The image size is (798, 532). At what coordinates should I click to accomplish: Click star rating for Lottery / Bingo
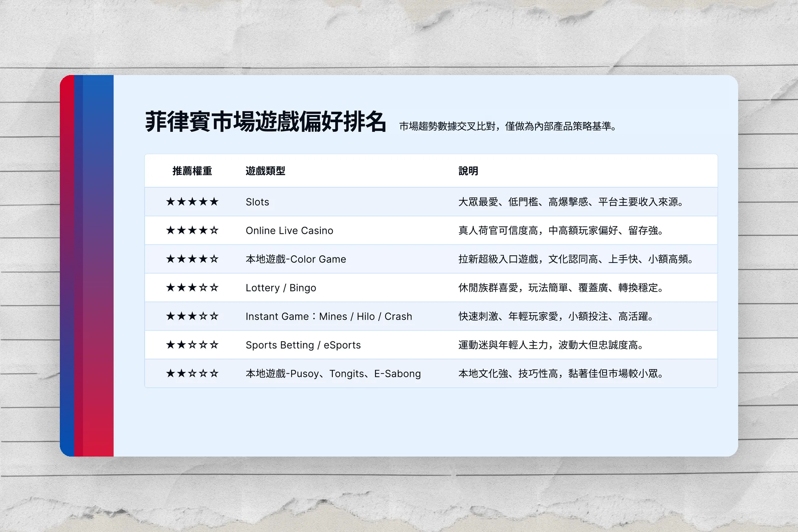pos(192,287)
